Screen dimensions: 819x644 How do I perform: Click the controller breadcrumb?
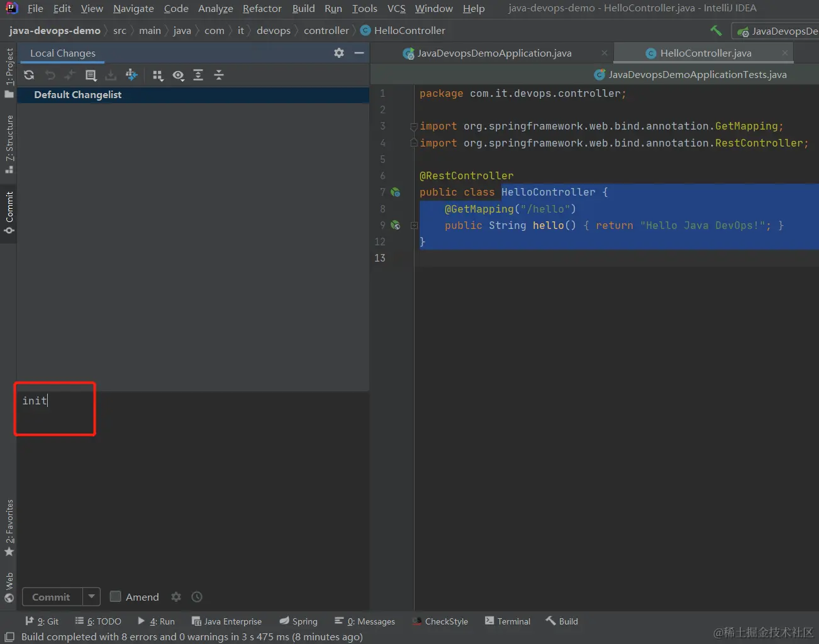(x=326, y=30)
